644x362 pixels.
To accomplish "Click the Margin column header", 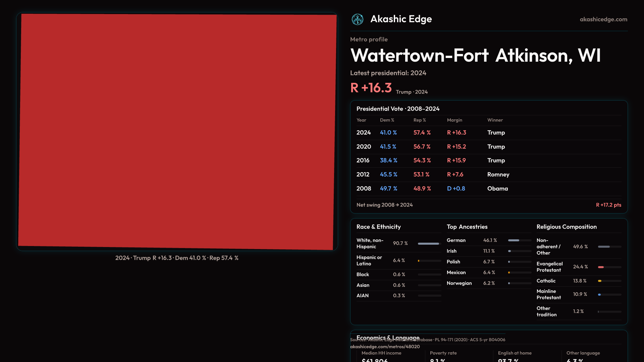I will pos(454,120).
